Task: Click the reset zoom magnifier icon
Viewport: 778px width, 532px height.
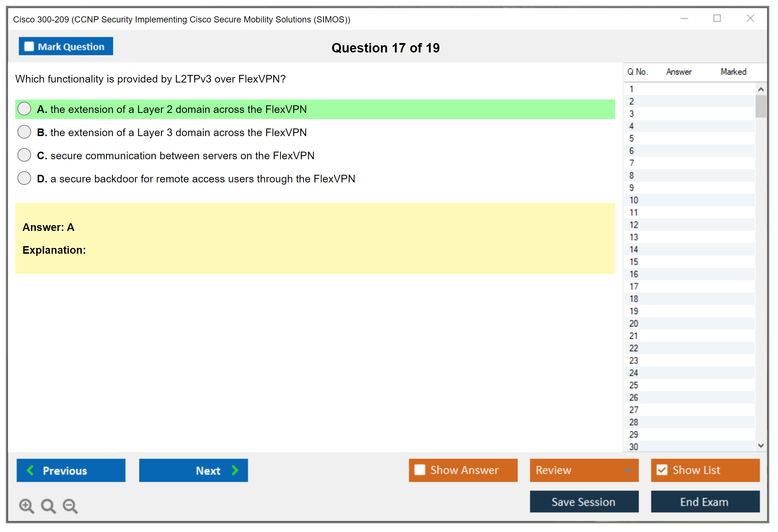Action: 48,505
